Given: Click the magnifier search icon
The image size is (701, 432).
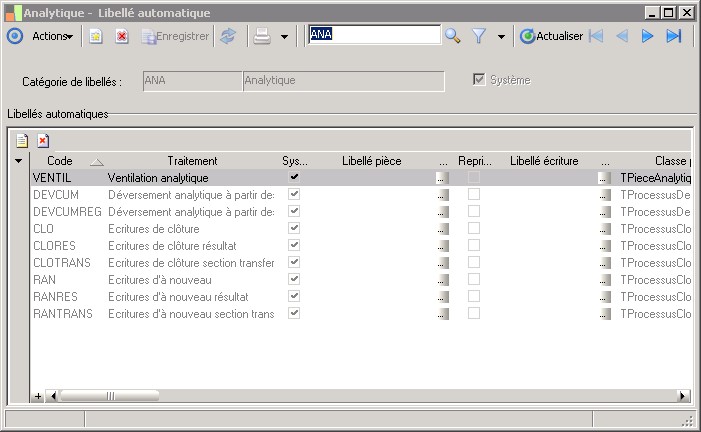Looking at the screenshot, I should click(453, 36).
